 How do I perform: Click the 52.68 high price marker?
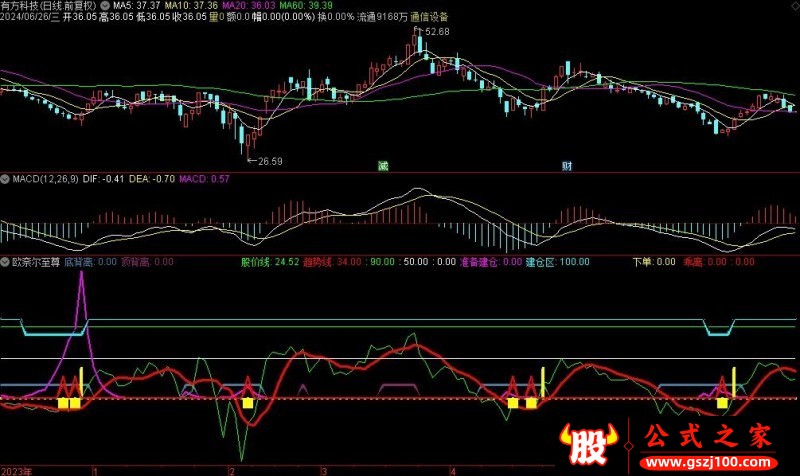pyautogui.click(x=437, y=32)
